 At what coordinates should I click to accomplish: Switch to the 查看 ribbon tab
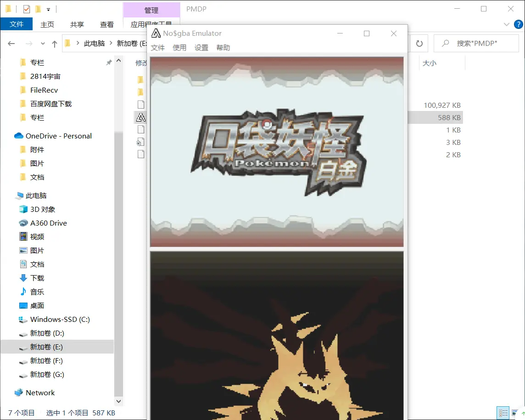pyautogui.click(x=107, y=24)
